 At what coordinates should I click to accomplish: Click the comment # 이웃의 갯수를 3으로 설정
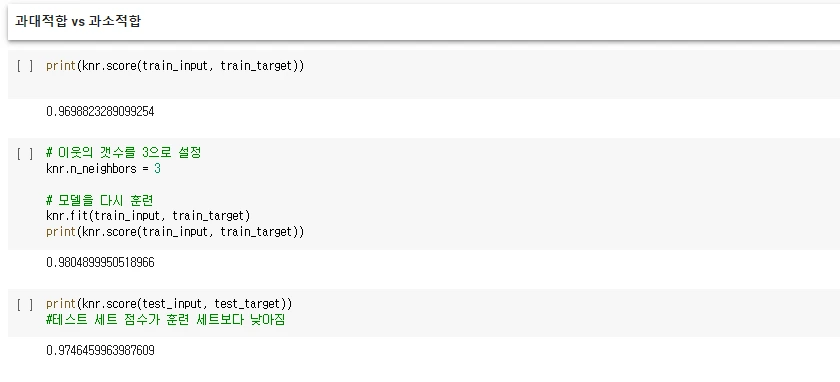click(x=124, y=153)
